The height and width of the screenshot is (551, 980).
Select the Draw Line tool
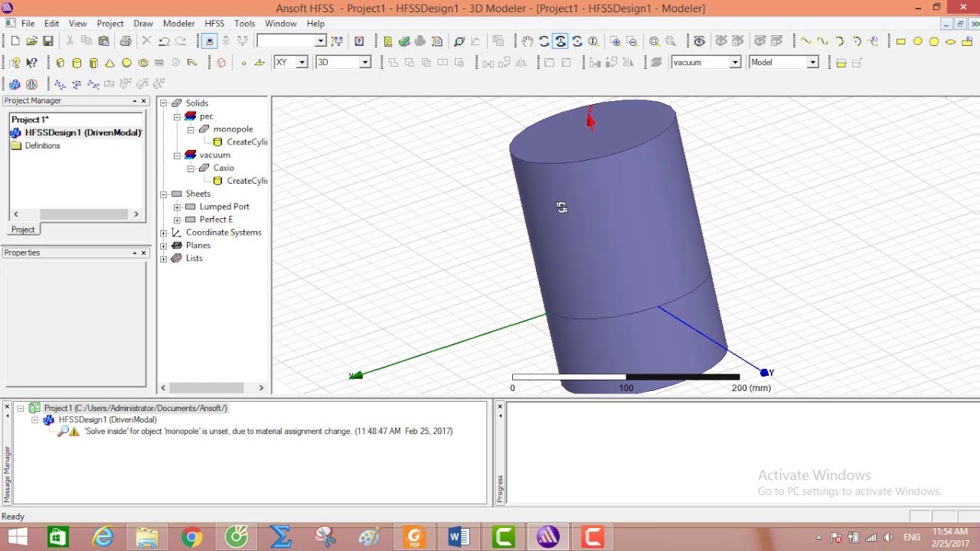click(x=806, y=41)
